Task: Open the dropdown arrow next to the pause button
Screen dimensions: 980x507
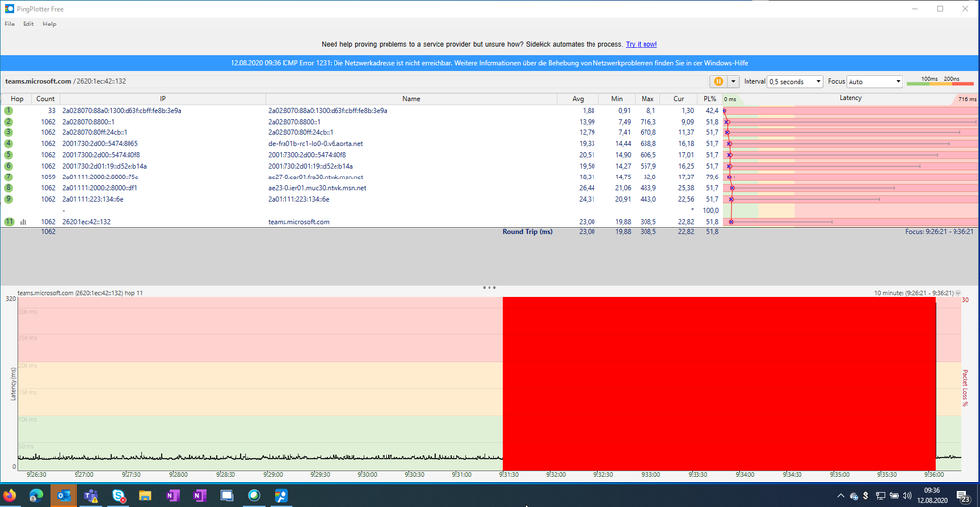Action: pyautogui.click(x=733, y=82)
